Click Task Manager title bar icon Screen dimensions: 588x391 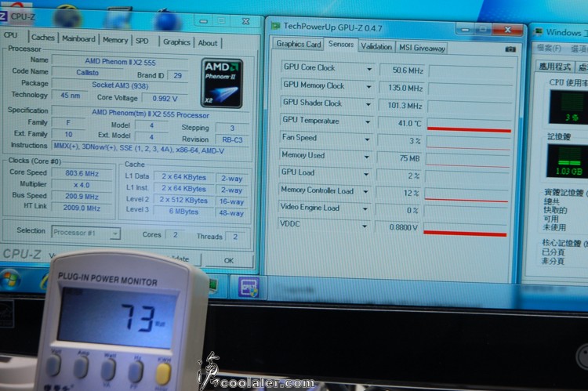click(538, 31)
